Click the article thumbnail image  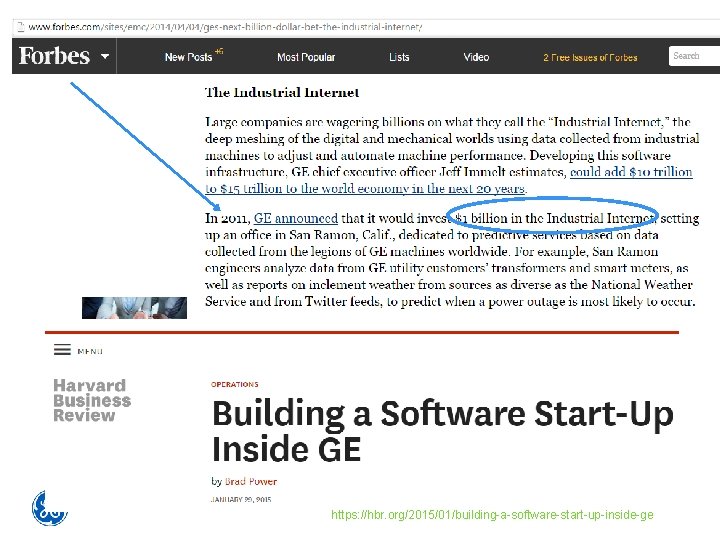(x=134, y=308)
